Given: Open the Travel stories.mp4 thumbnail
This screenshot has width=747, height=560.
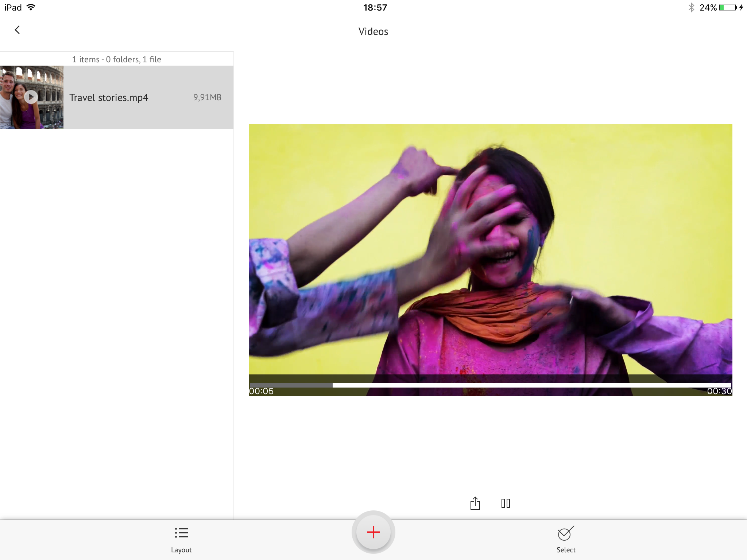Looking at the screenshot, I should [x=32, y=97].
